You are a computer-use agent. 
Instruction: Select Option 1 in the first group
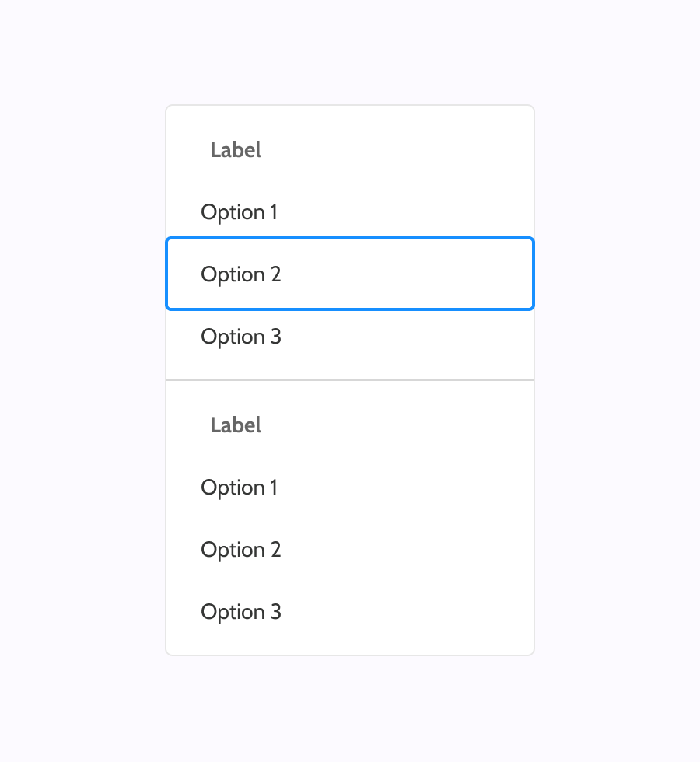[x=240, y=212]
